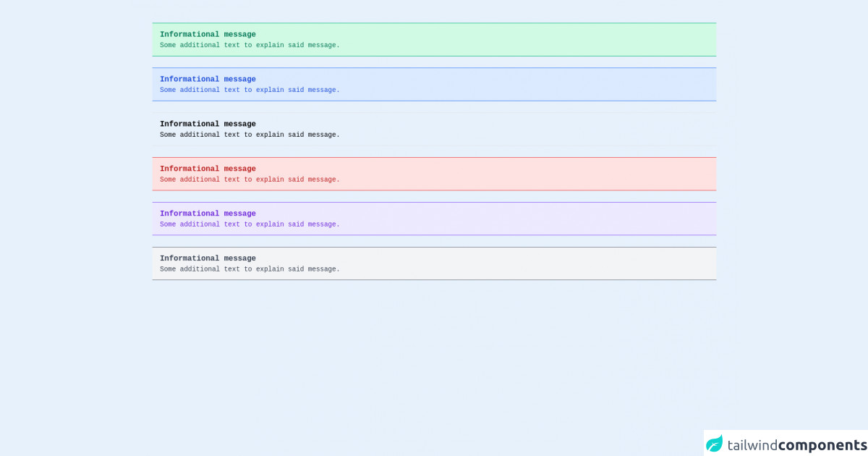Select the red alert's additional text line

pos(250,180)
